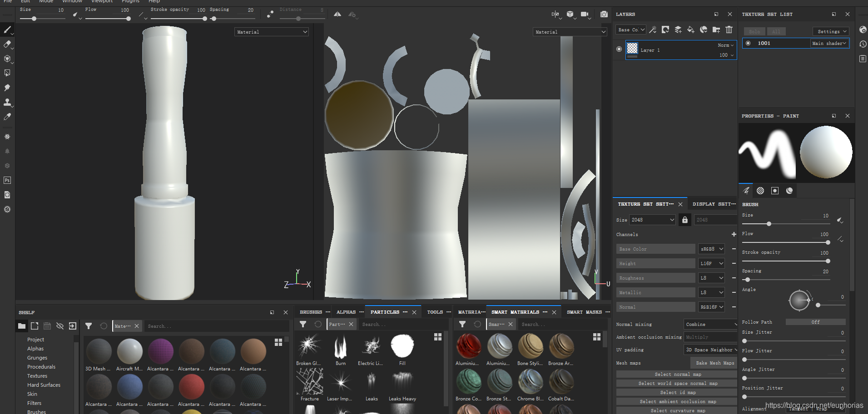Screen dimensions: 868x414
Task: Add a fill layer in Layers
Action: 690,30
